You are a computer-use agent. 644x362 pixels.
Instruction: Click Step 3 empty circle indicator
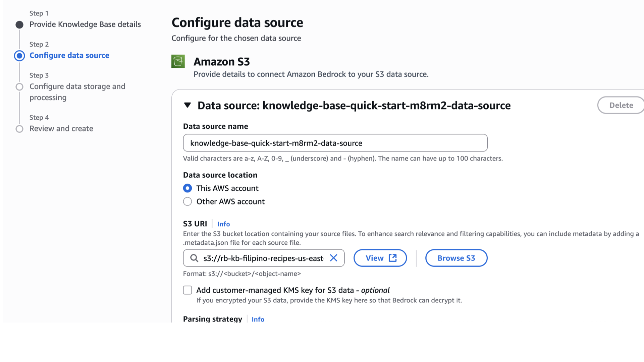coord(19,87)
